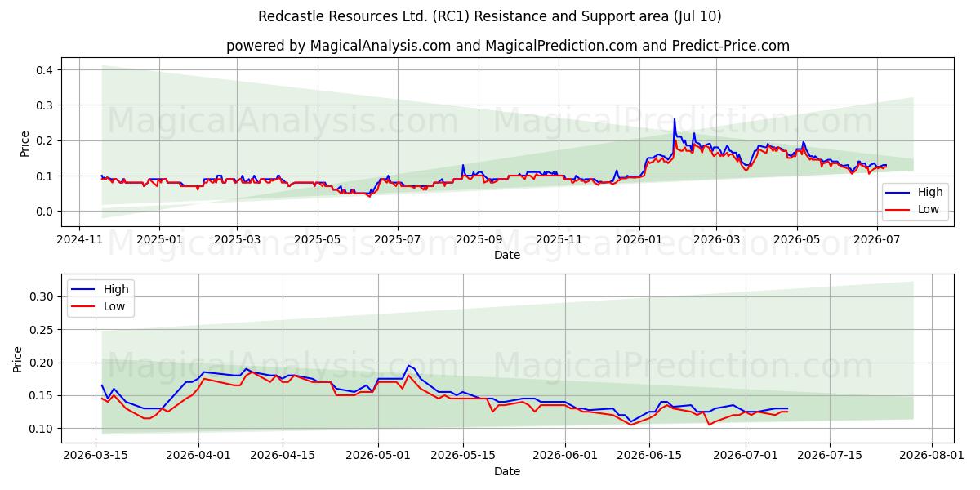Click the '2026-03' x-axis label
This screenshot has height=490, width=980.
pos(716,241)
